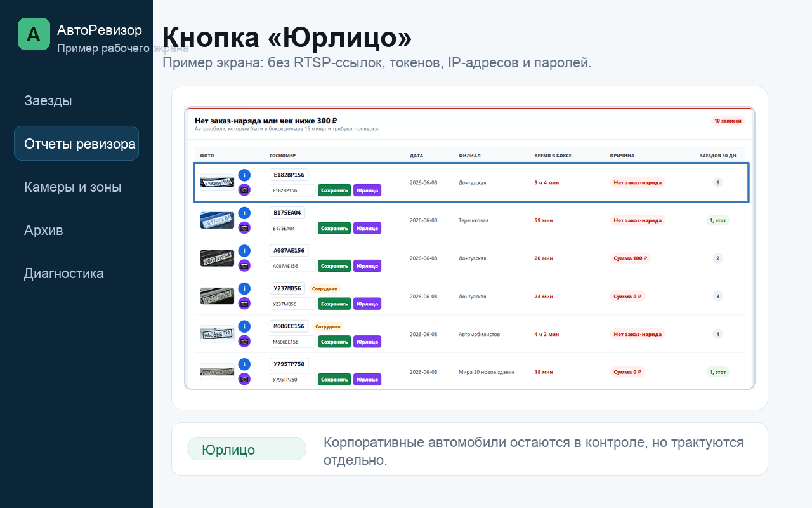Open info icon for plate Е182ВР156
The image size is (812, 508).
244,175
